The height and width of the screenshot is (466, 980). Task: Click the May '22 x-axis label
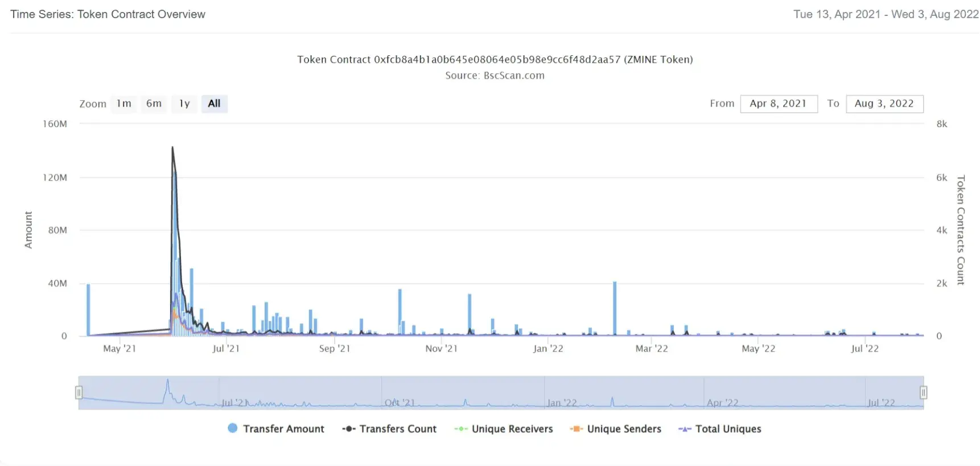click(x=759, y=349)
